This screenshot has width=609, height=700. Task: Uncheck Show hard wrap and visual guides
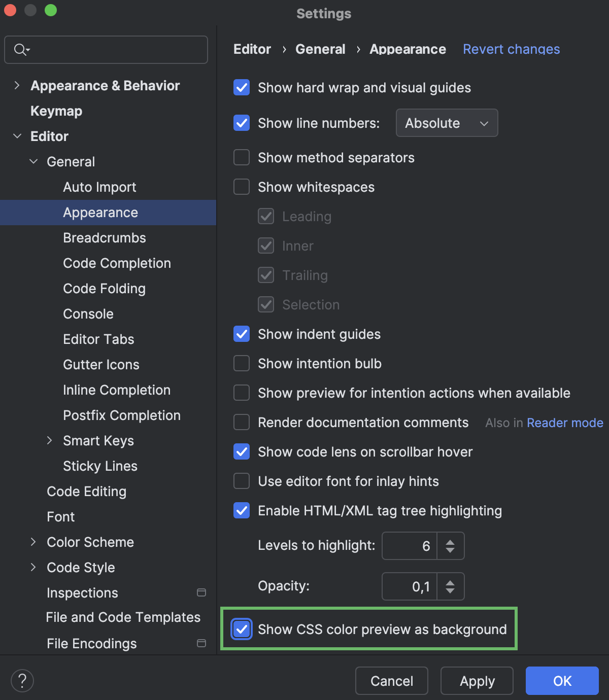[x=241, y=87]
